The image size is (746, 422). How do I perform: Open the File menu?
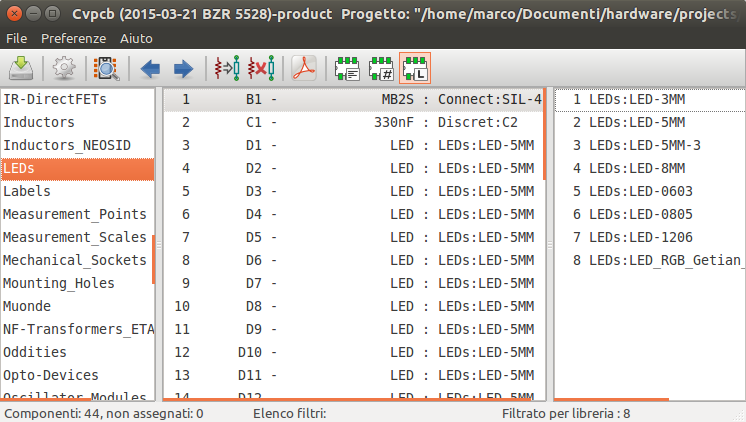(x=17, y=39)
